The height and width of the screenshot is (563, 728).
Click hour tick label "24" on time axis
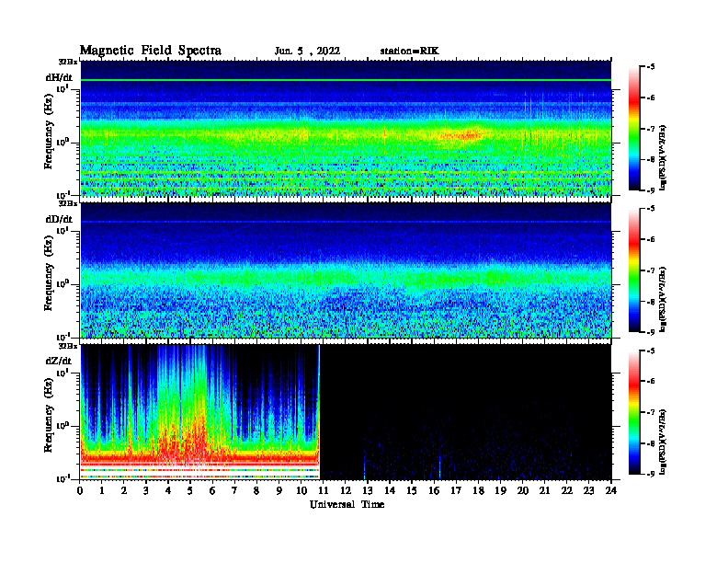pos(611,491)
